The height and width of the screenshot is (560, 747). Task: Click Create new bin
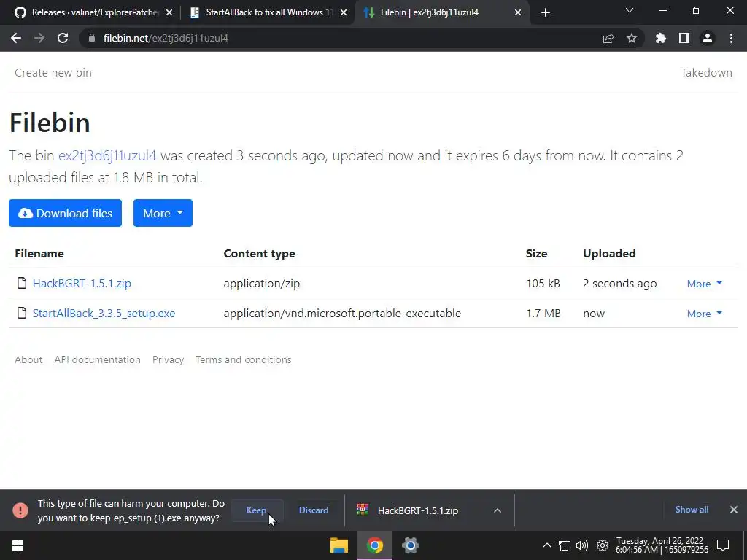(53, 73)
